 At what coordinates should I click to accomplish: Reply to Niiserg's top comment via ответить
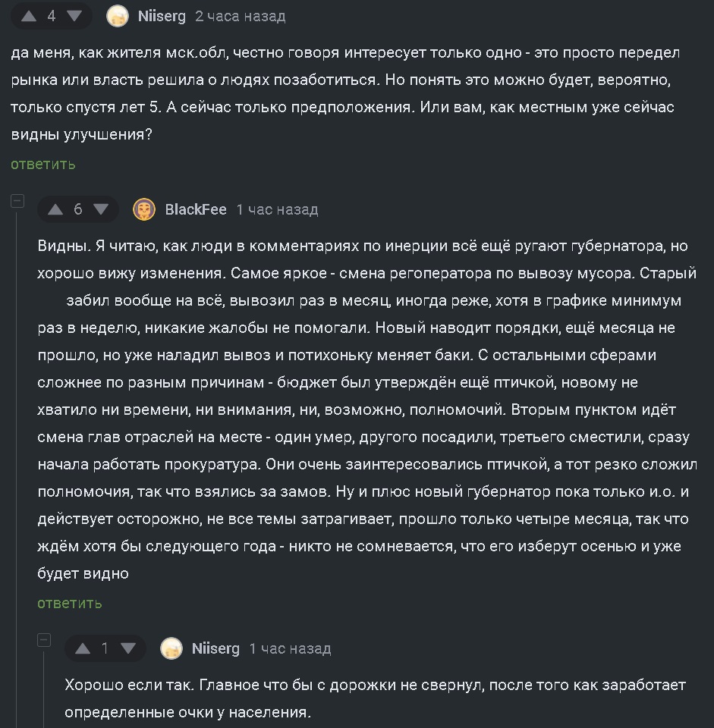pyautogui.click(x=42, y=165)
